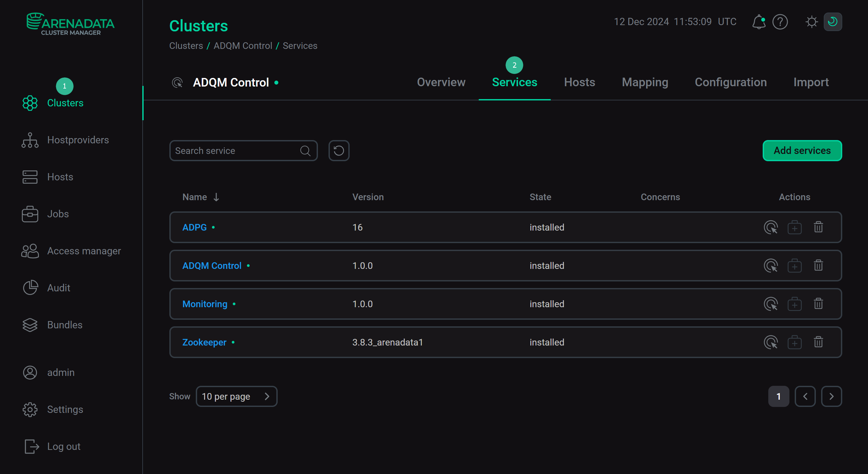
Task: Reverse the Name column sort order
Action: pyautogui.click(x=216, y=197)
